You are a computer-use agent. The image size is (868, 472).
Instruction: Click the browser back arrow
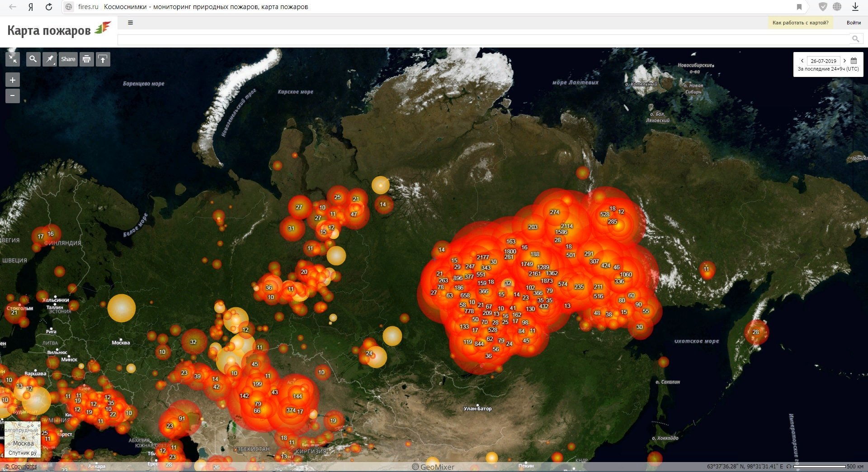13,7
